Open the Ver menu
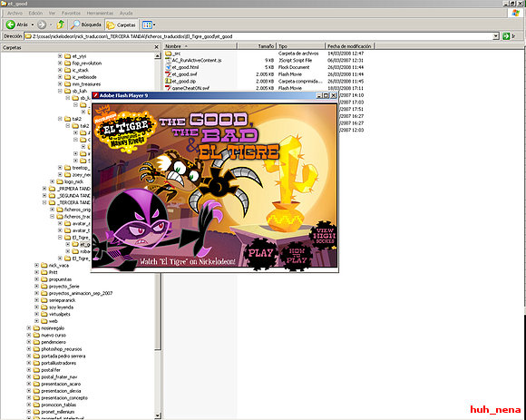Screen dimensions: 526x420 [x=52, y=13]
